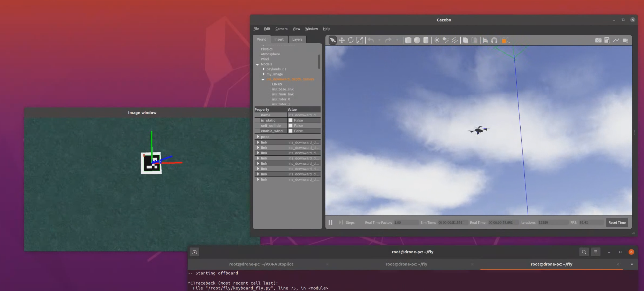Expand the pose property

pos(258,137)
